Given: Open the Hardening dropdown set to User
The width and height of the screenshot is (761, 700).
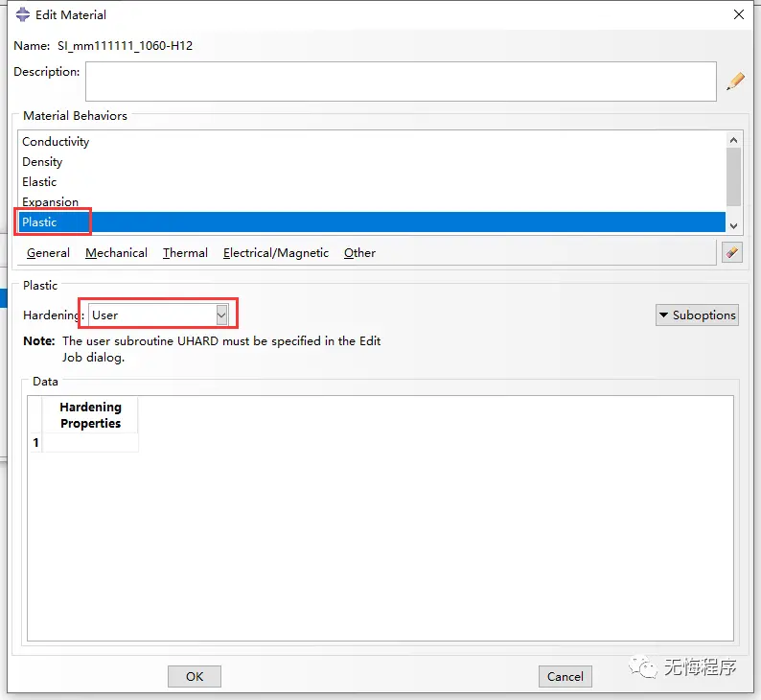Looking at the screenshot, I should point(158,315).
